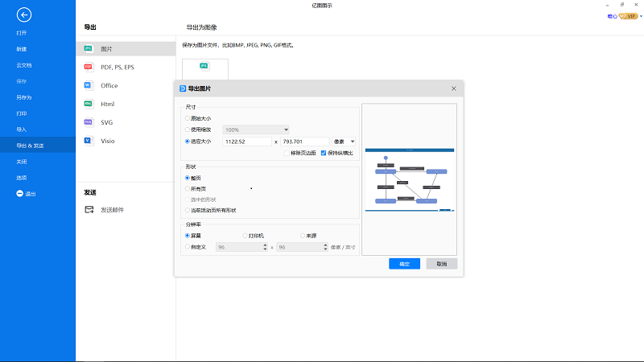
Task: Choose the PDF, PS, EPS export icon
Action: point(89,67)
